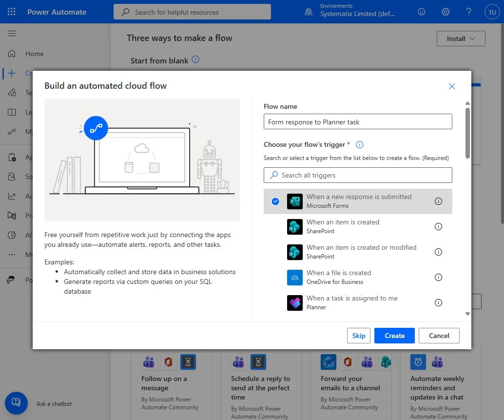This screenshot has width=504, height=420.
Task: Open the feedback smiley icon
Action: [422, 12]
